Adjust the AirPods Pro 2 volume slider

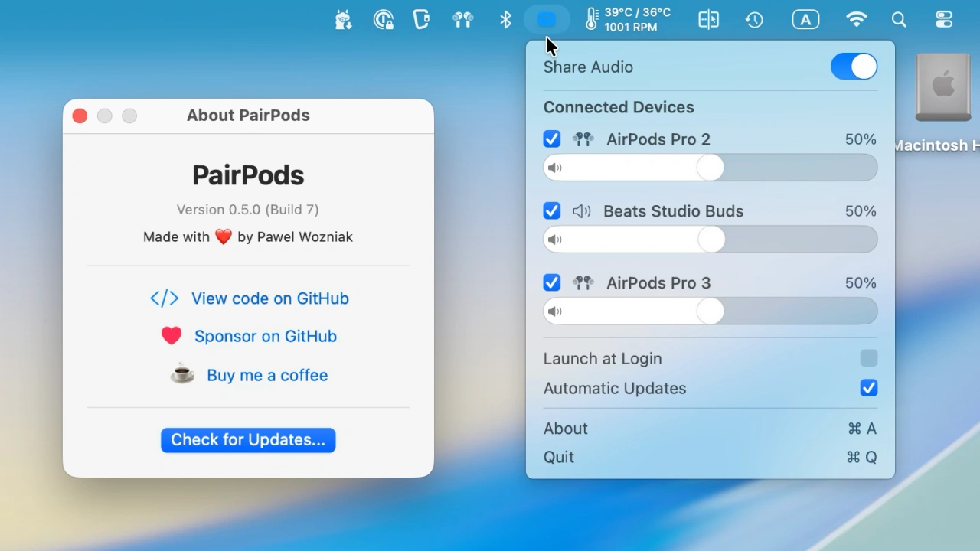[710, 168]
